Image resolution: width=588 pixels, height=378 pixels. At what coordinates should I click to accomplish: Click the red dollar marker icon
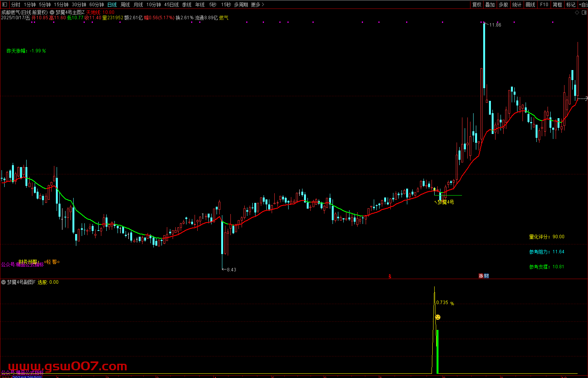[390, 276]
